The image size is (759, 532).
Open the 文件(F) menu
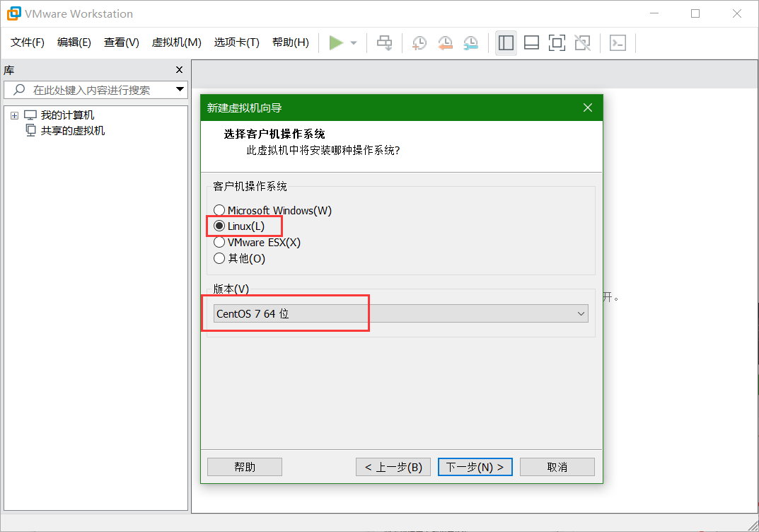tap(28, 42)
